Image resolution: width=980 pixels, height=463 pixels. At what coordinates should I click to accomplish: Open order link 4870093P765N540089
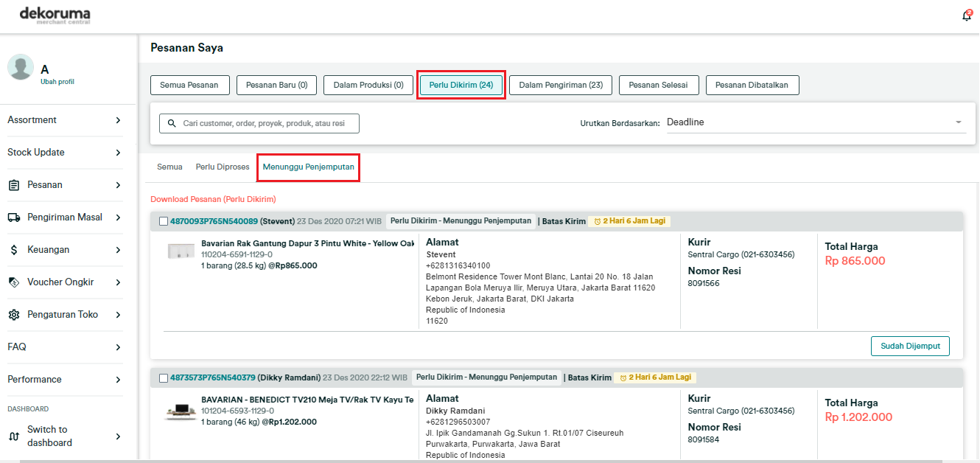[x=214, y=221]
